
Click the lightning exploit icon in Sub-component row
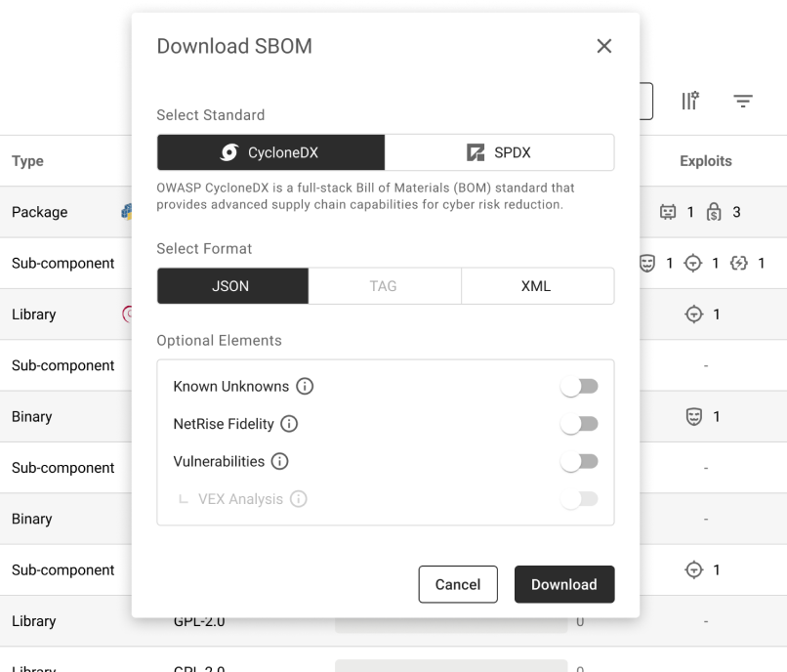coord(739,263)
